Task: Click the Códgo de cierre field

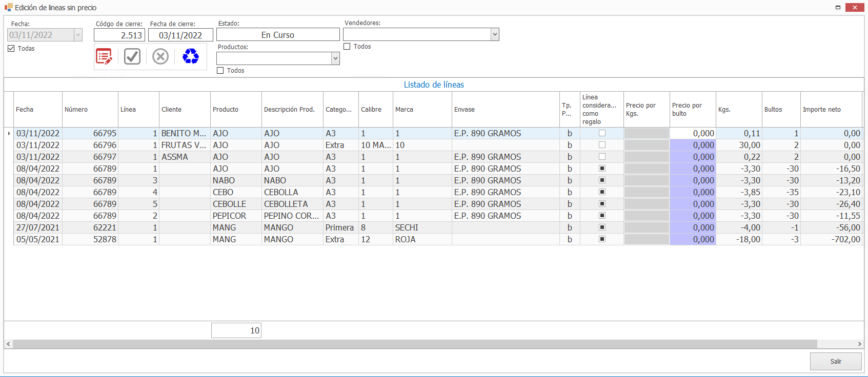Action: coord(119,35)
